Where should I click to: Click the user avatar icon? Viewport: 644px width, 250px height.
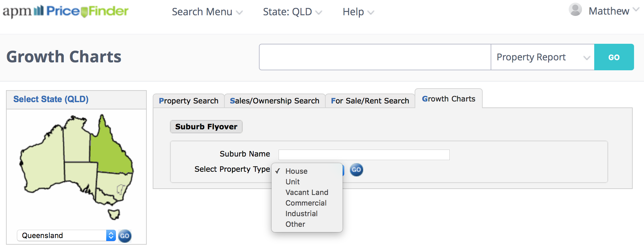(575, 10)
